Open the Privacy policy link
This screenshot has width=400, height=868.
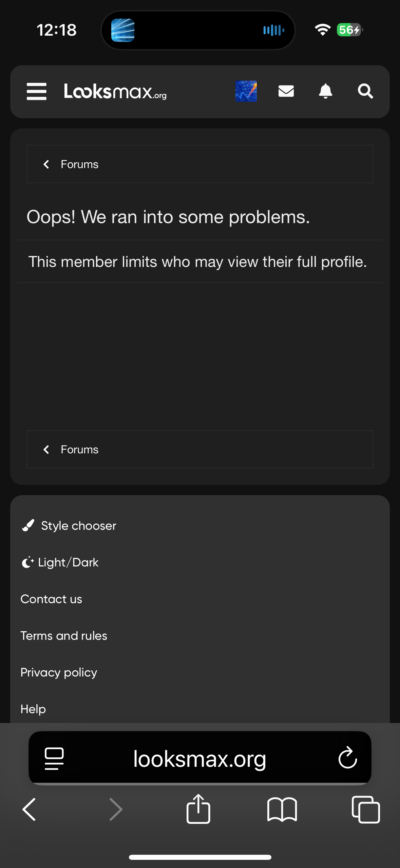(59, 672)
